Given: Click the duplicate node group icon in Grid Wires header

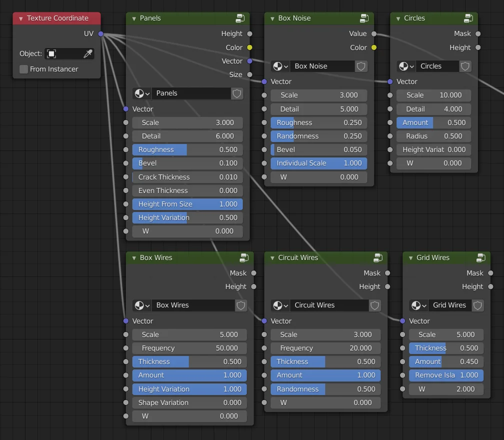Looking at the screenshot, I should tap(481, 257).
